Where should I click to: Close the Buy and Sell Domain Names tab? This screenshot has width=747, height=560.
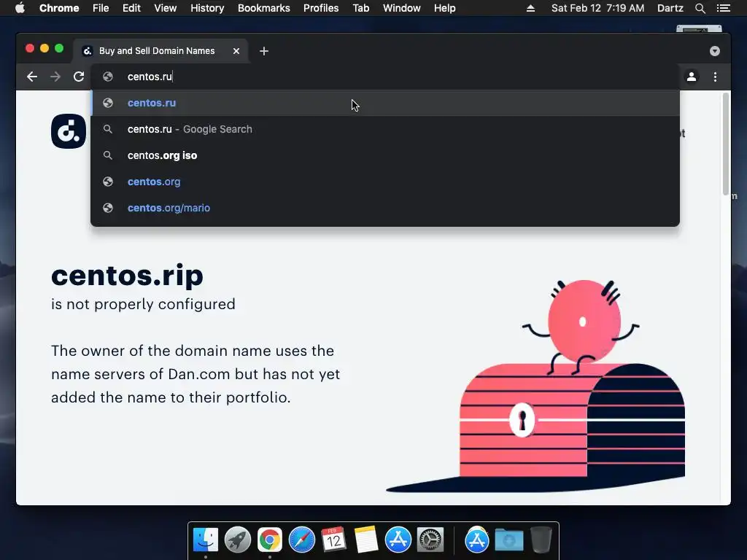click(x=236, y=51)
